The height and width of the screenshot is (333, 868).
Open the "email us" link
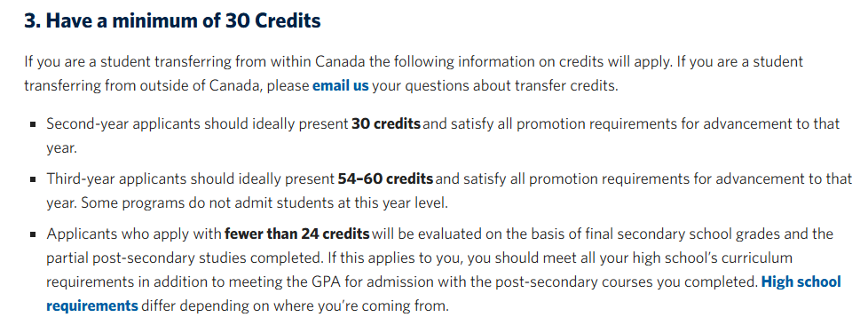point(341,86)
